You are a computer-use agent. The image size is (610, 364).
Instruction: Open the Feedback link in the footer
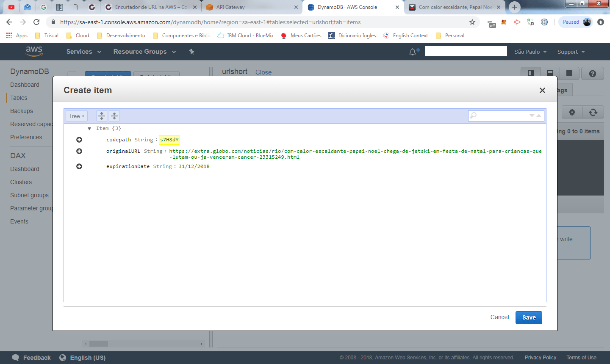[x=32, y=358]
